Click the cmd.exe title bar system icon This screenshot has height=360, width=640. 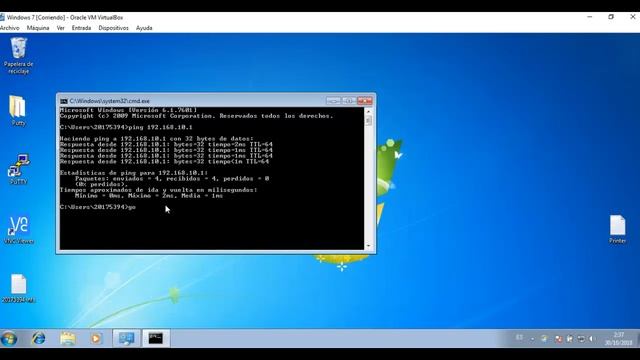click(x=64, y=101)
